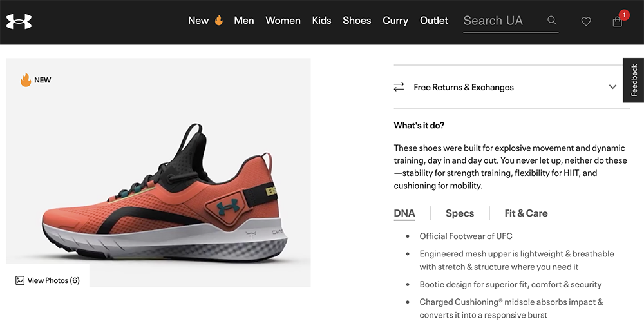Open the Men navigation menu
The width and height of the screenshot is (644, 328).
tap(244, 21)
